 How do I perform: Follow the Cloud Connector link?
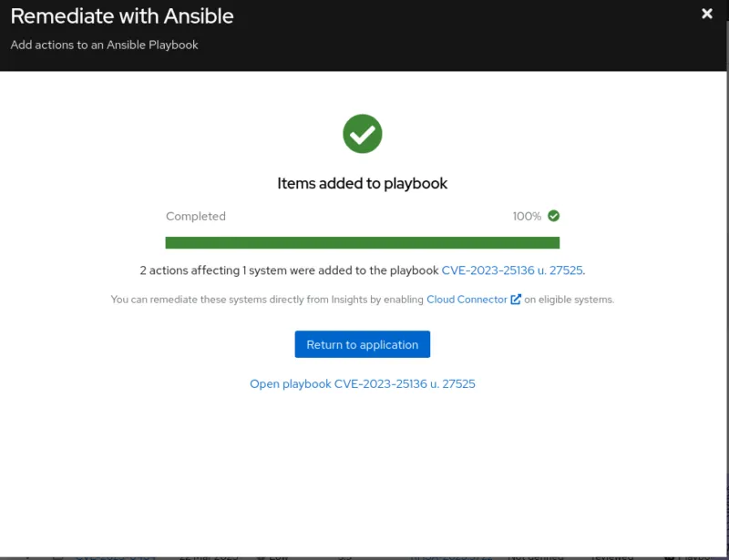coord(467,300)
